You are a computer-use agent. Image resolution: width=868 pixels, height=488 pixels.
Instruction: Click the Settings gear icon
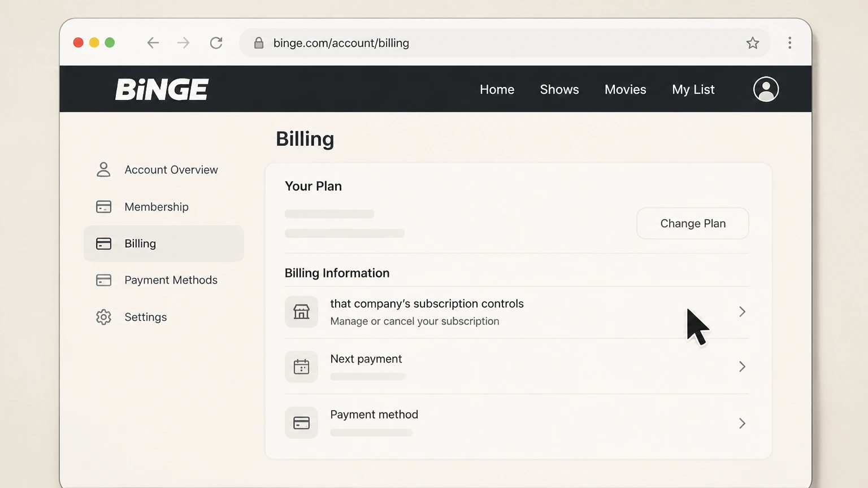tap(103, 317)
